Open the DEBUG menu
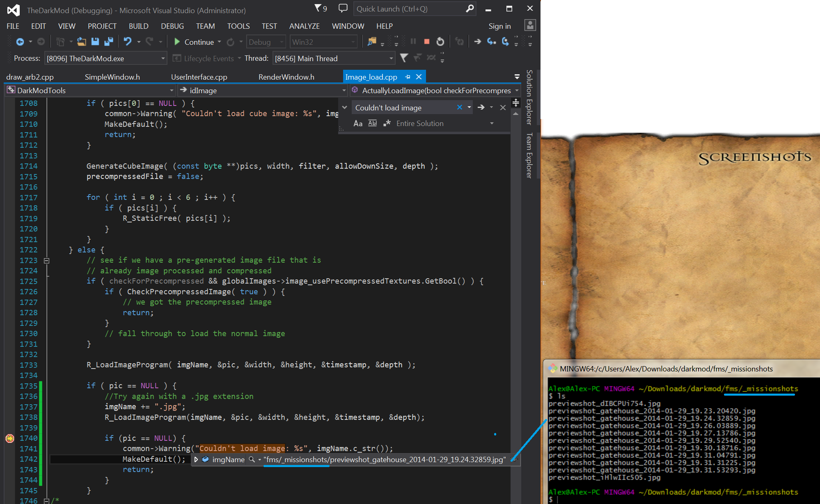This screenshot has width=820, height=504. click(172, 26)
